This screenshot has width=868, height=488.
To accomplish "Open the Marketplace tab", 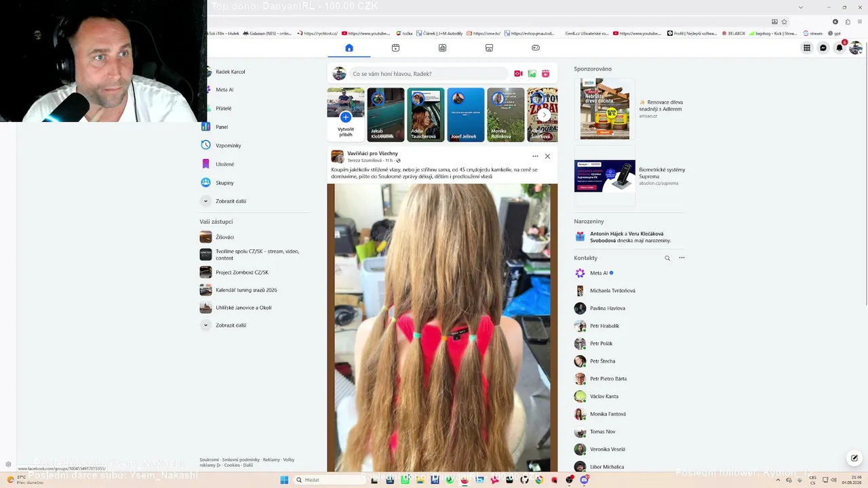I will click(489, 48).
